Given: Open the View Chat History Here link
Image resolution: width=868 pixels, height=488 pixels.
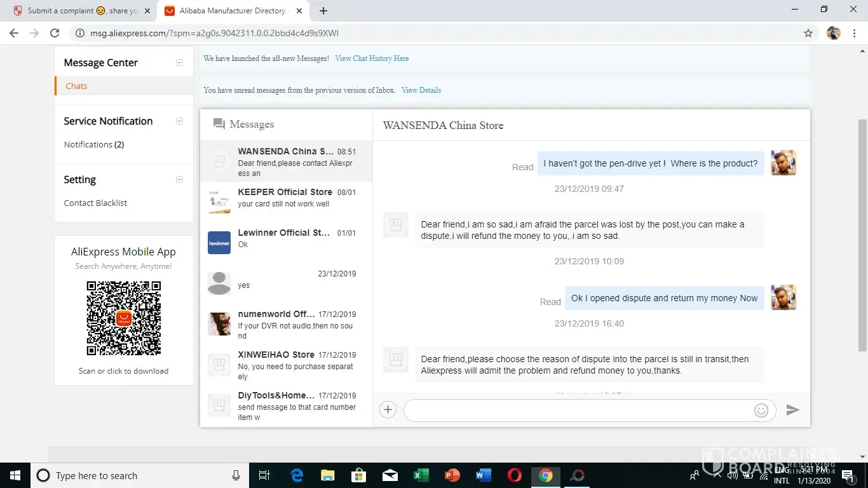Looking at the screenshot, I should tap(372, 58).
